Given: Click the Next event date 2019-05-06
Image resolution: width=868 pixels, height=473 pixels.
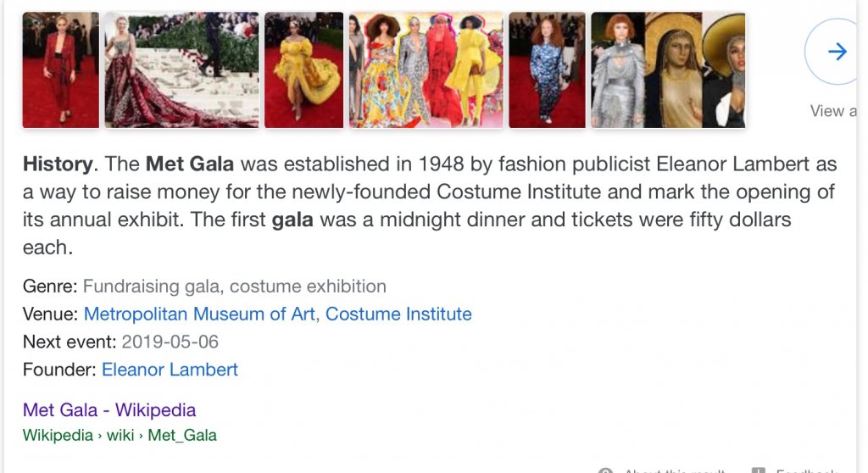Looking at the screenshot, I should pyautogui.click(x=170, y=342).
